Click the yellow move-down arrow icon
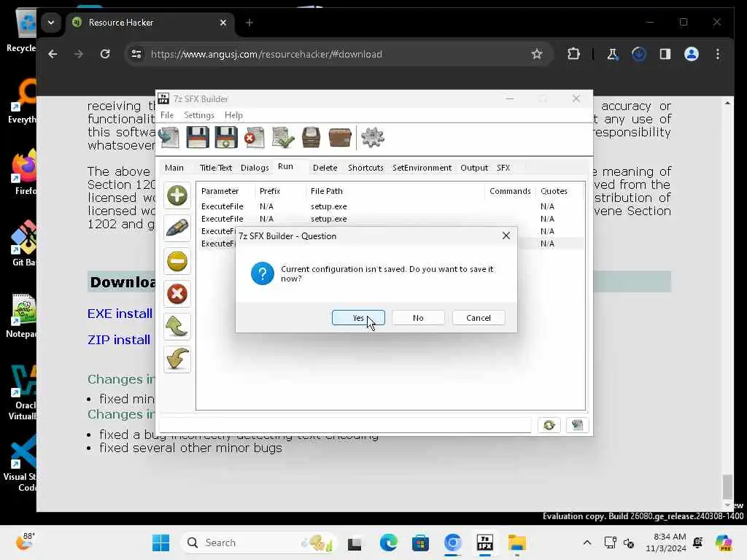Viewport: 747px width, 560px height. coord(177,359)
